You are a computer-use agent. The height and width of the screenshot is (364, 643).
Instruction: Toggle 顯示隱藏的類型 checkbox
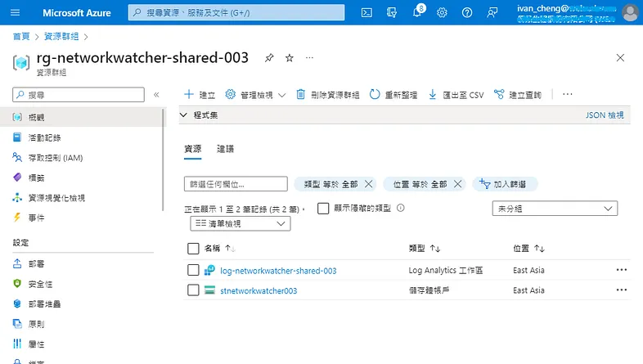(x=323, y=209)
